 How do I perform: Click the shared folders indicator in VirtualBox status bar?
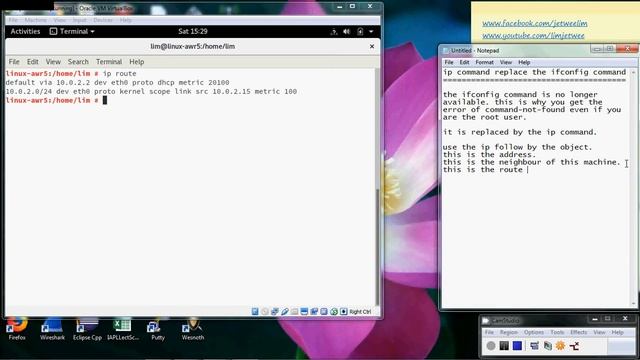pyautogui.click(x=294, y=311)
